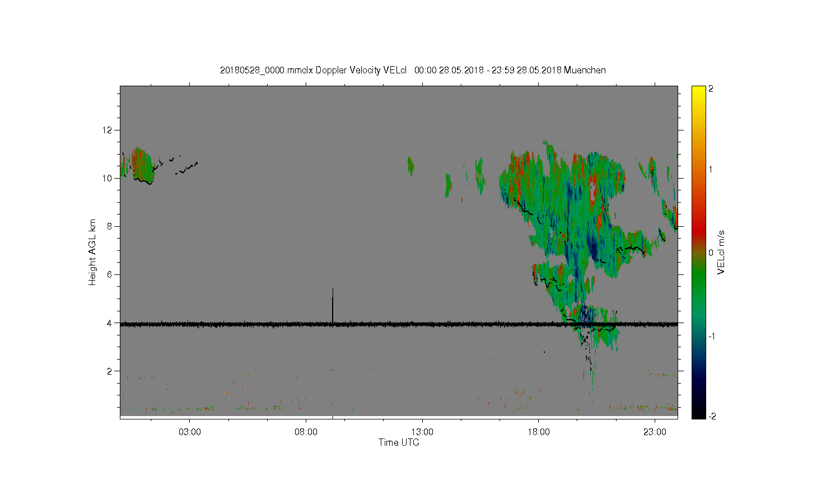Viewport: 840px width, 504px height.
Task: Click the velocity colorbar gradient
Action: [698, 252]
